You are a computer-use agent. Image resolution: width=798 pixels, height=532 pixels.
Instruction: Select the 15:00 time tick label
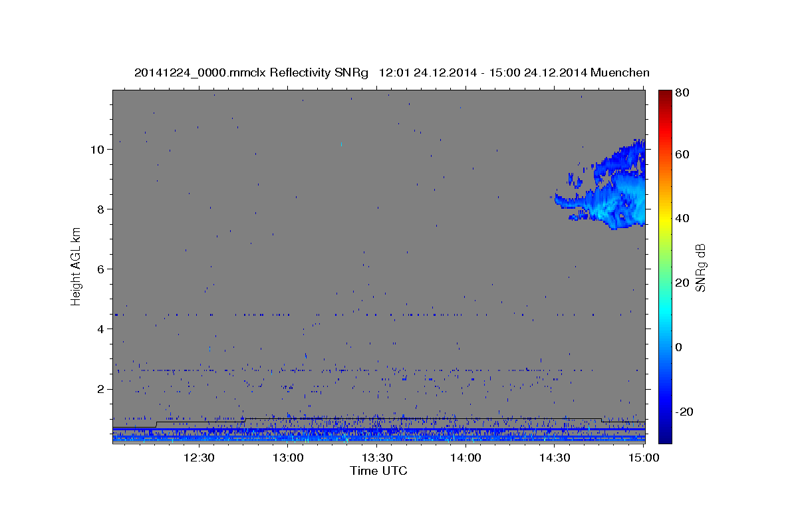point(644,458)
